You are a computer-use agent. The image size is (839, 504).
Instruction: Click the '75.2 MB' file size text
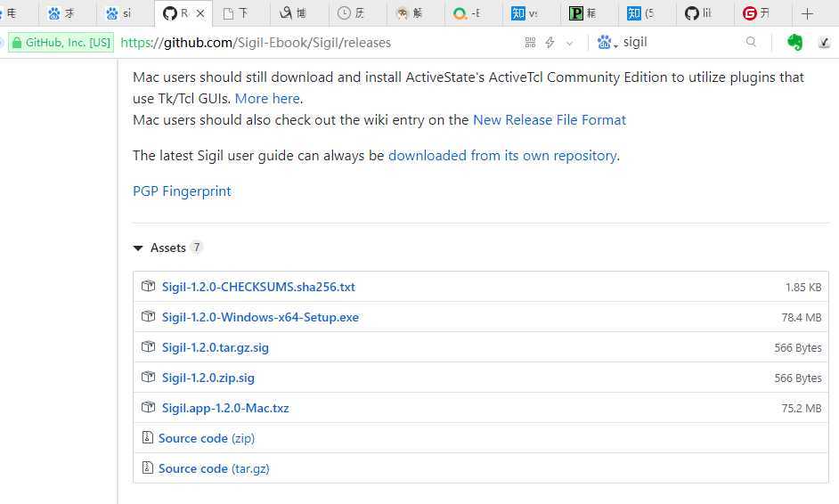coord(801,409)
